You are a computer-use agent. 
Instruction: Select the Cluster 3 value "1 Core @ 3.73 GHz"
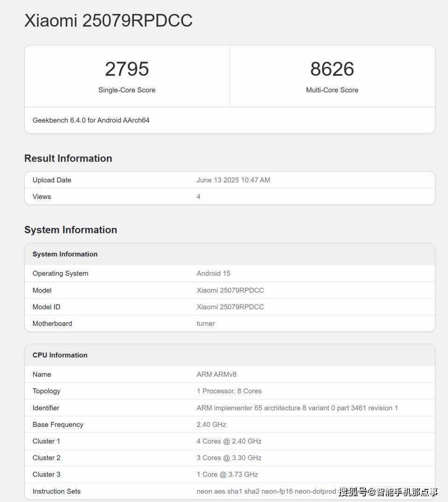point(228,474)
